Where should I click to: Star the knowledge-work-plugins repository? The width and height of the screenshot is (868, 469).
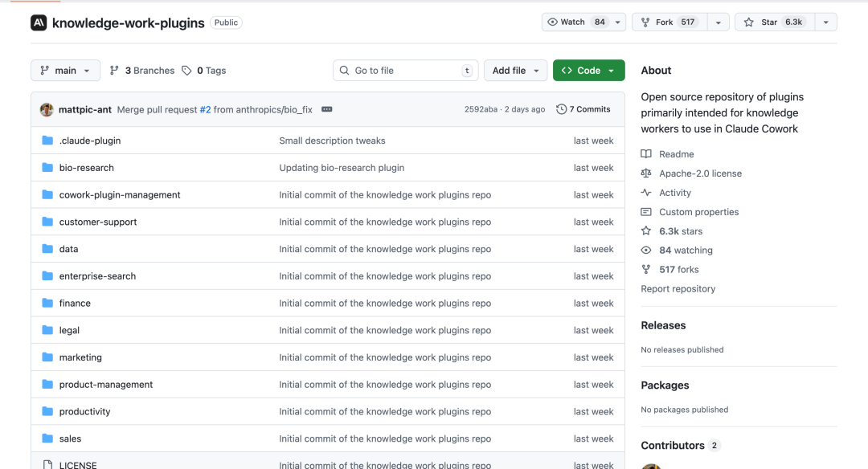[x=771, y=22]
